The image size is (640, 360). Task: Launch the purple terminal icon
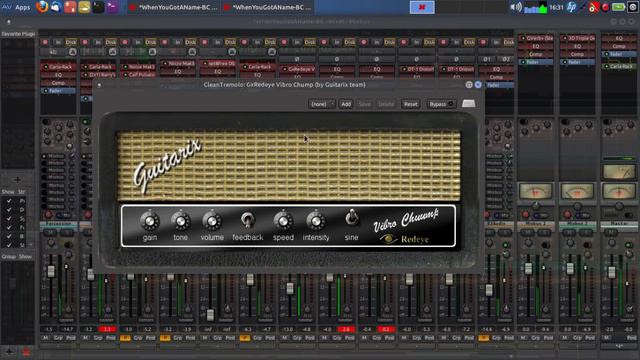point(112,7)
